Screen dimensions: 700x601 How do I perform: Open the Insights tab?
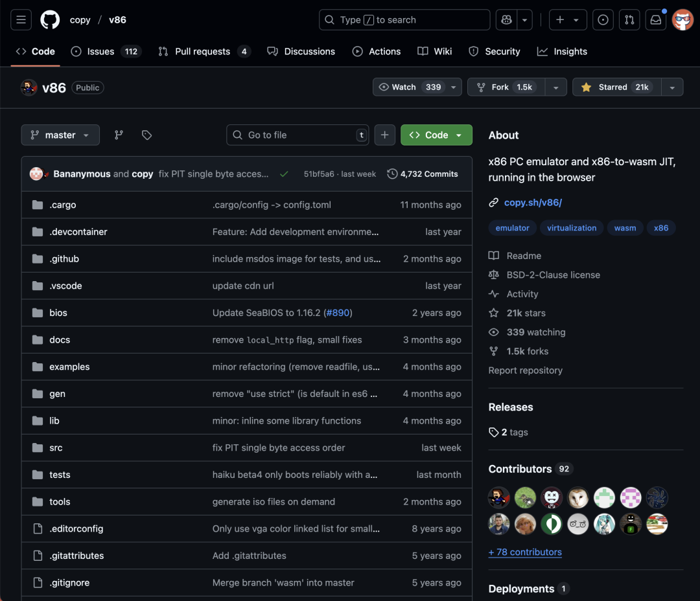point(562,51)
